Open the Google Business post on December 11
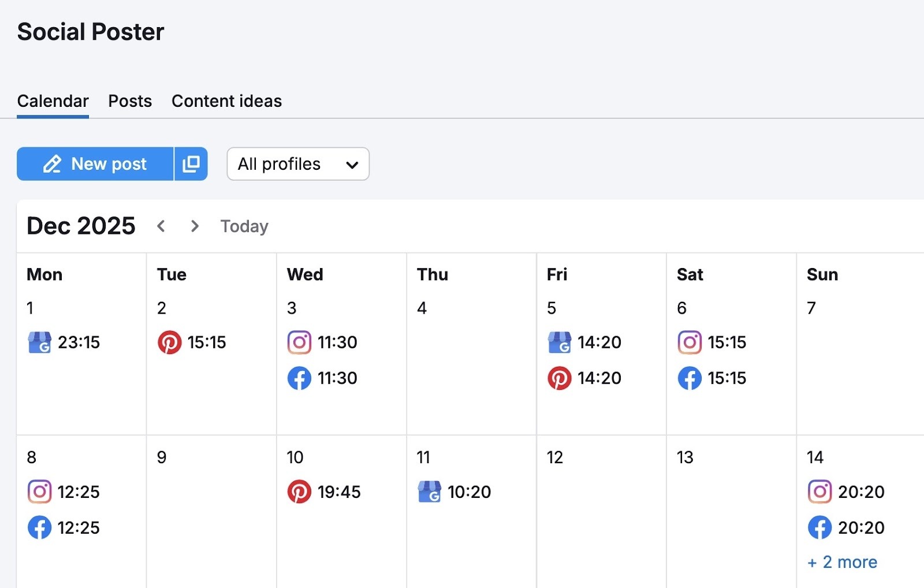 coord(430,492)
